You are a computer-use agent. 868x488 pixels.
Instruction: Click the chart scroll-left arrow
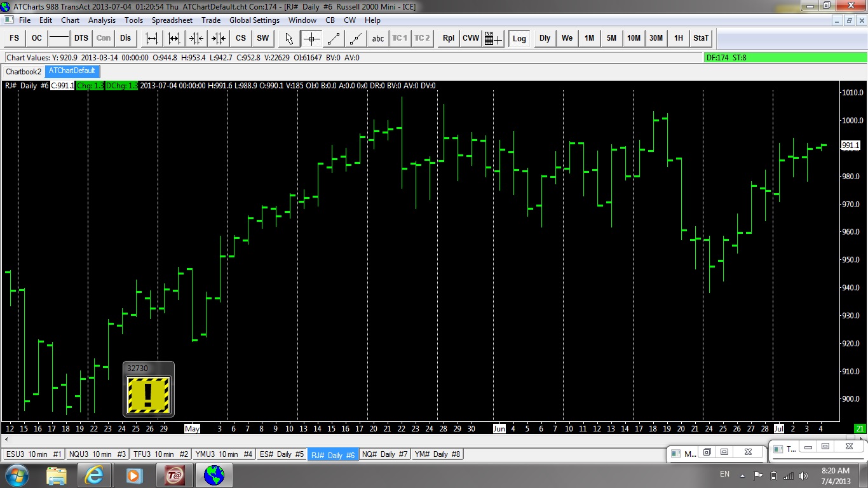coord(6,439)
